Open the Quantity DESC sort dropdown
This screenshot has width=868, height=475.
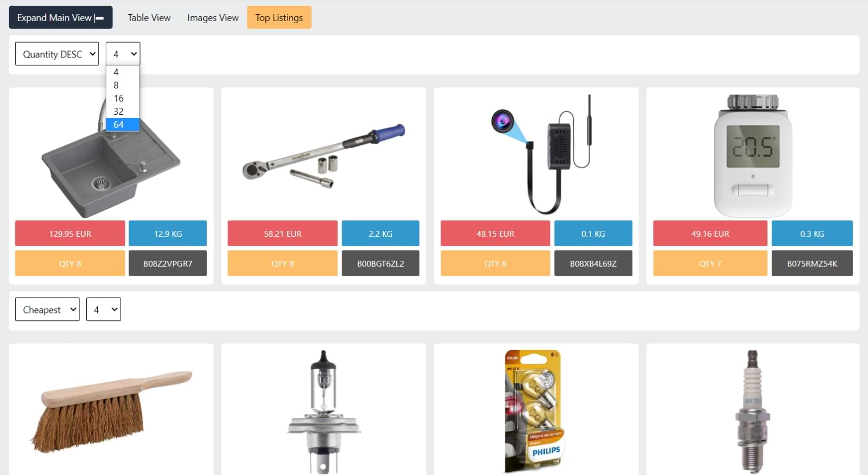[x=57, y=54]
